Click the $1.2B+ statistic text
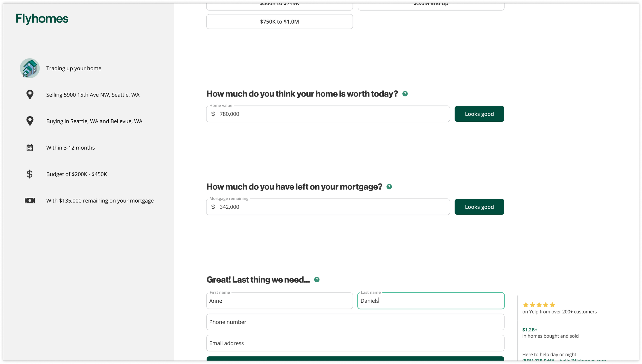Image resolution: width=642 pixels, height=364 pixels. click(x=530, y=330)
